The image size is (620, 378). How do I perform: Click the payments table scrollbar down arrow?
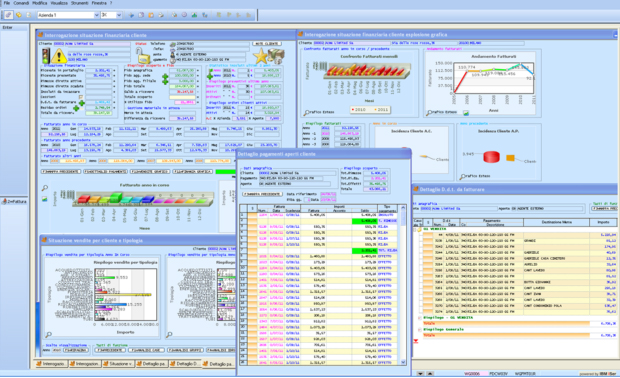point(403,362)
